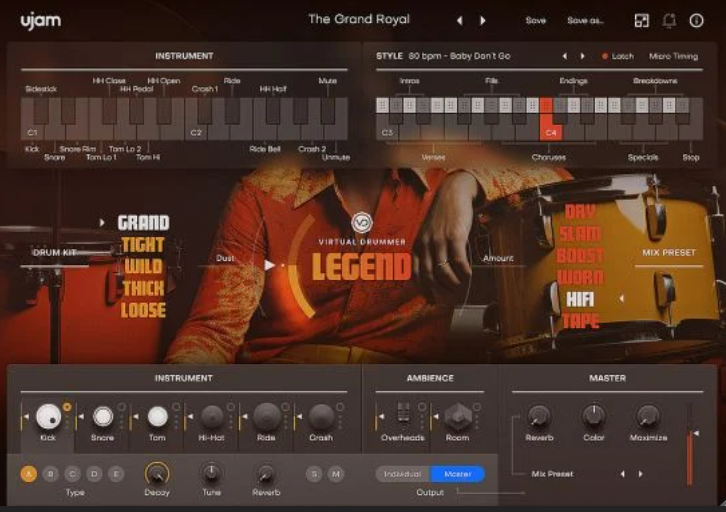Set output to Master
The height and width of the screenshot is (512, 726).
pos(457,474)
